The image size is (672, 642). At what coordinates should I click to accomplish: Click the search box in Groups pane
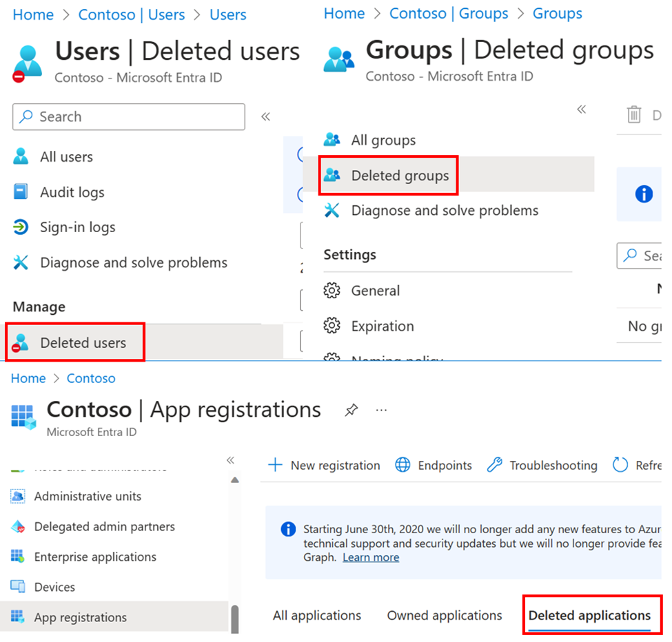click(639, 256)
